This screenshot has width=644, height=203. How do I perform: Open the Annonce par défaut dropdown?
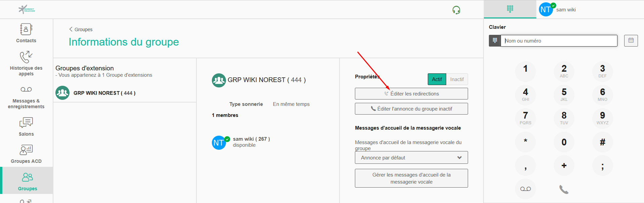tap(411, 157)
